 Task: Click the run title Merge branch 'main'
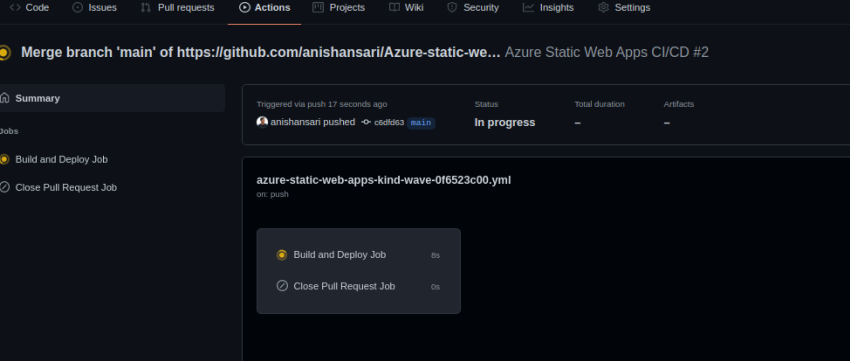coord(261,53)
